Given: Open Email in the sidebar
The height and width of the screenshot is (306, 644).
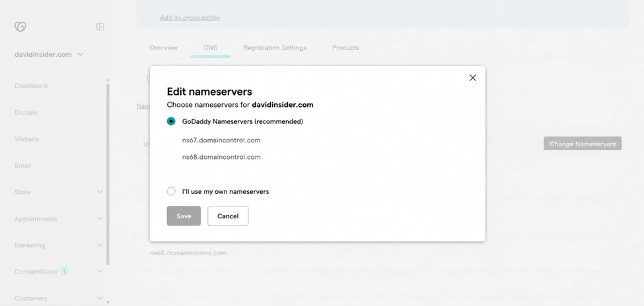Looking at the screenshot, I should click(x=22, y=166).
